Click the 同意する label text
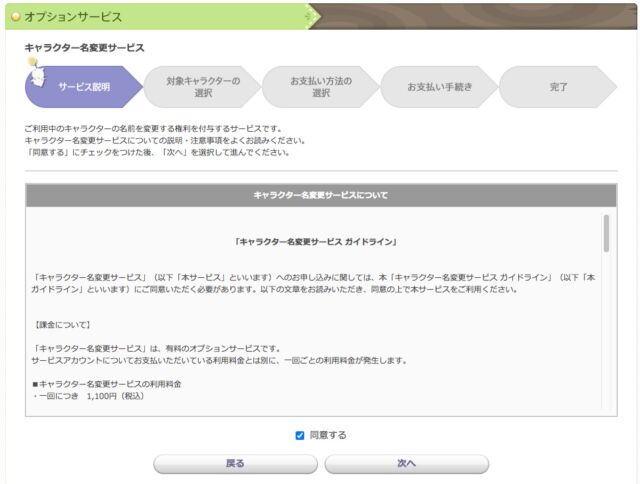Viewport: 640px width, 484px height. 328,435
